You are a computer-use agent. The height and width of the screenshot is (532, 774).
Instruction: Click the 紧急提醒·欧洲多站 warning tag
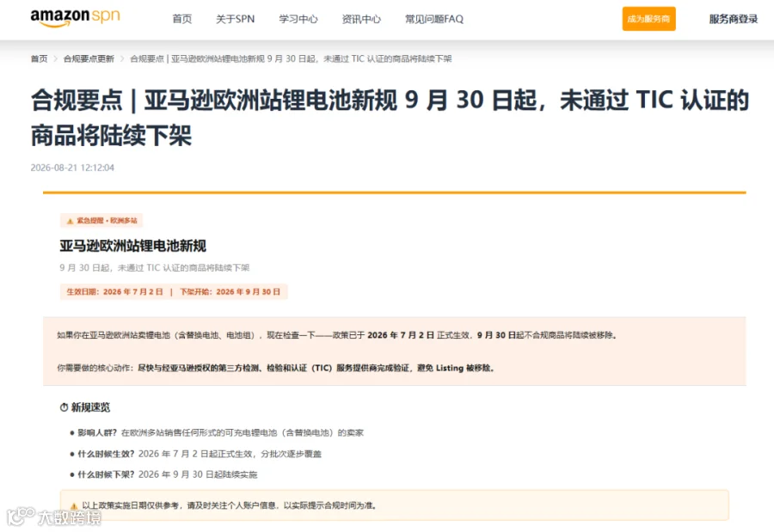click(101, 221)
